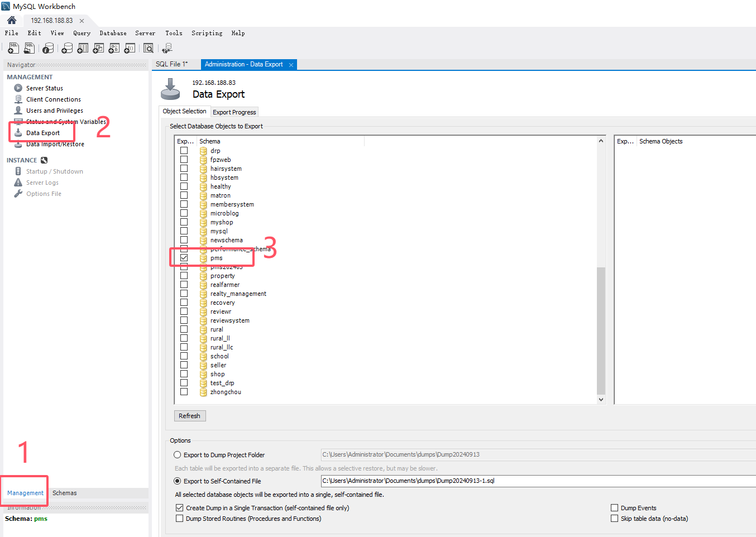Open Server Status in Navigator
This screenshot has width=756, height=537.
45,88
